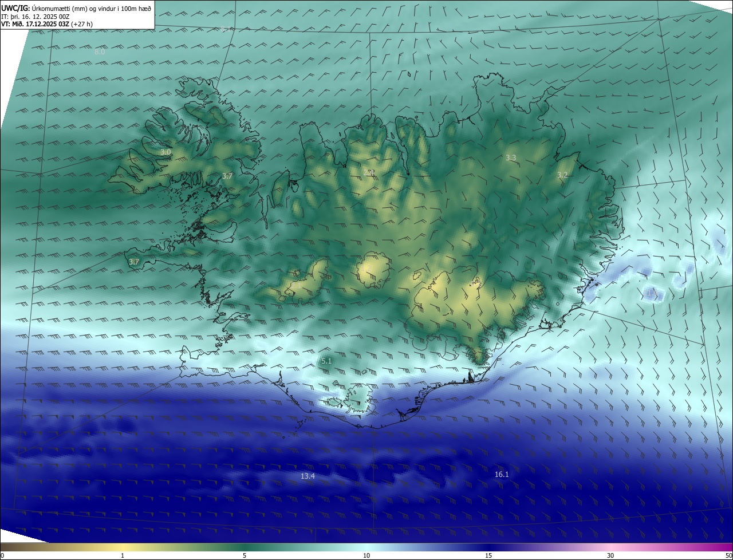Click the 3.7 value on the Snæfellsnes peninsula tip
733x560 pixels.
point(134,262)
